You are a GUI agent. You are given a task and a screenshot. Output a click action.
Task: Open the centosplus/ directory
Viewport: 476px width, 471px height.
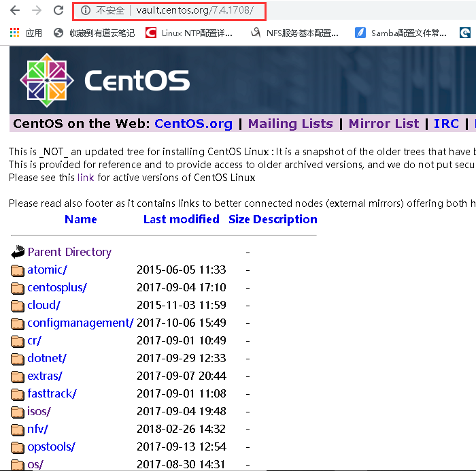point(57,287)
